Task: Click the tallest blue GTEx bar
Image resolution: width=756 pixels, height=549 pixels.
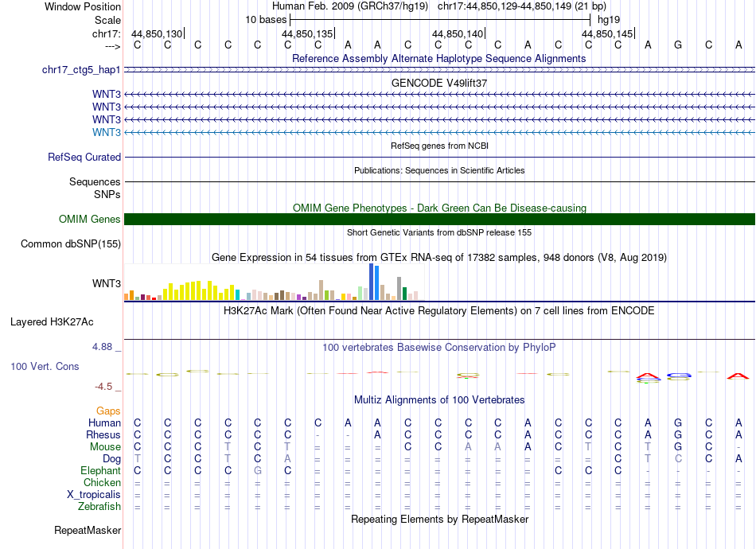Action: point(372,282)
